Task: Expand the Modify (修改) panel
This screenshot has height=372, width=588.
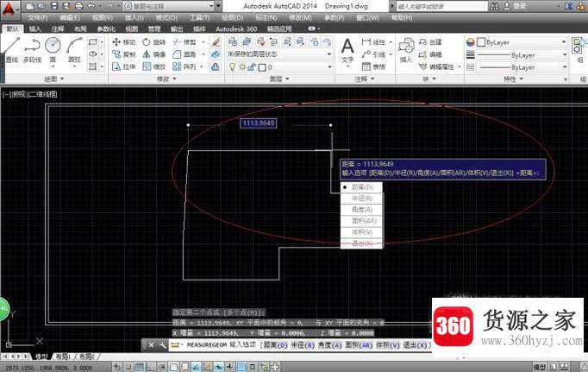Action: 167,79
